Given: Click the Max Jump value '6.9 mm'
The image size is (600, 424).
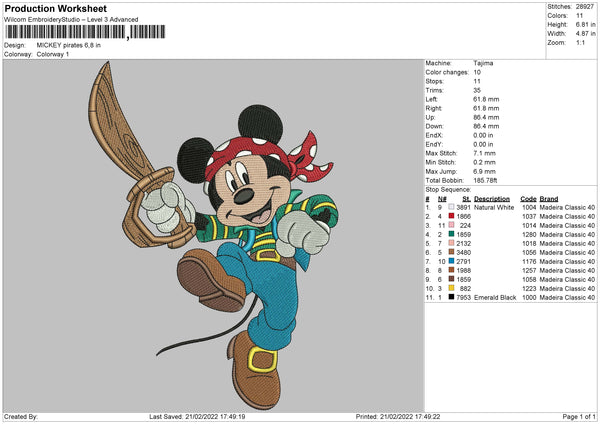Looking at the screenshot, I should (x=484, y=171).
